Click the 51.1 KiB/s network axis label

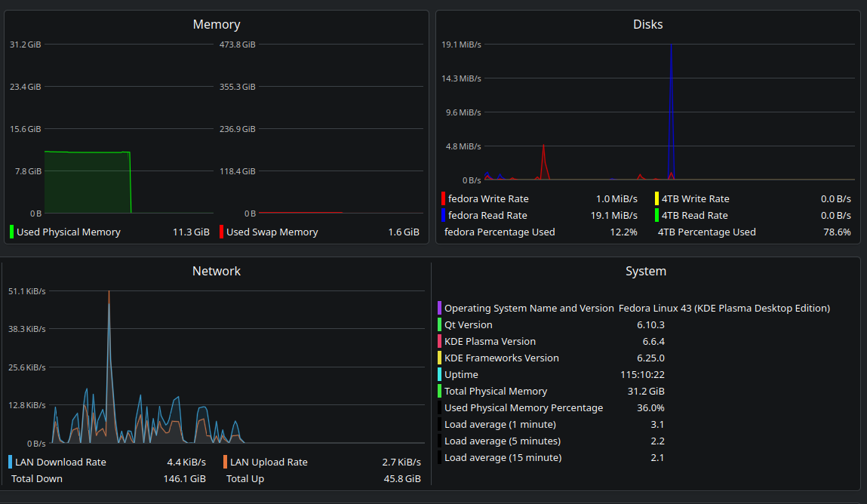27,291
